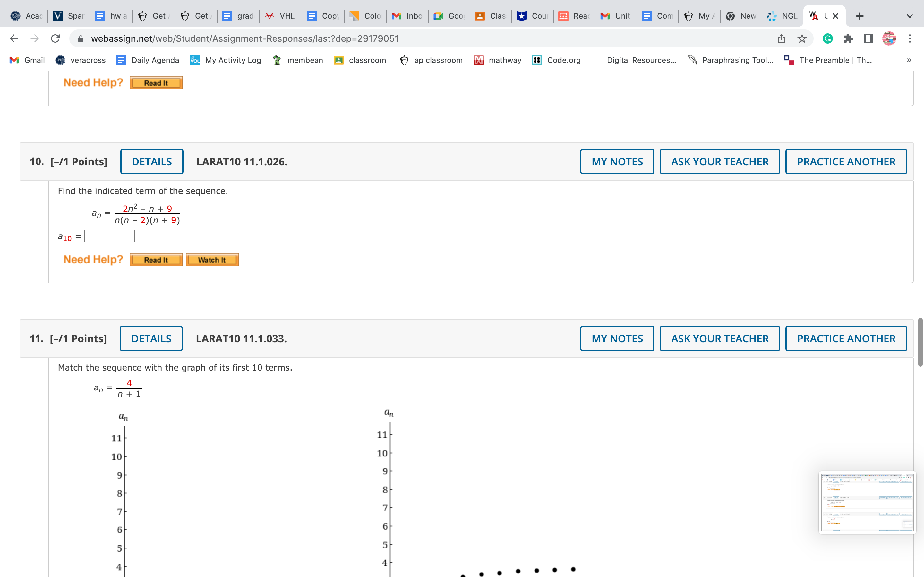
Task: Expand the hidden bookmarks chevron
Action: [x=909, y=60]
